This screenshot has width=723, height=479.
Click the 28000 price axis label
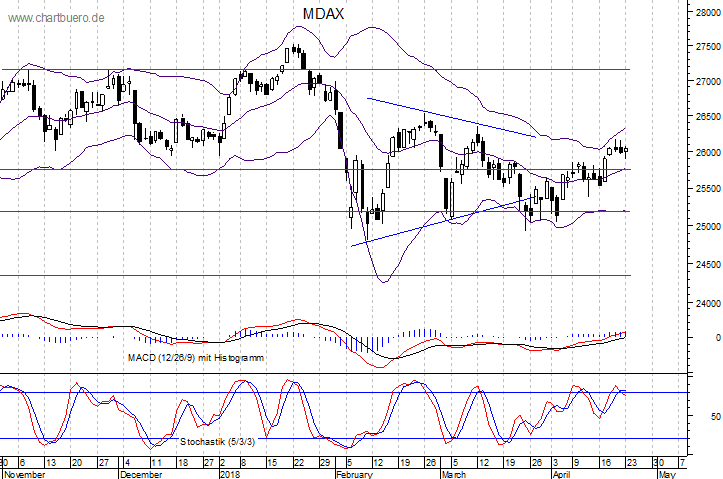pyautogui.click(x=708, y=12)
